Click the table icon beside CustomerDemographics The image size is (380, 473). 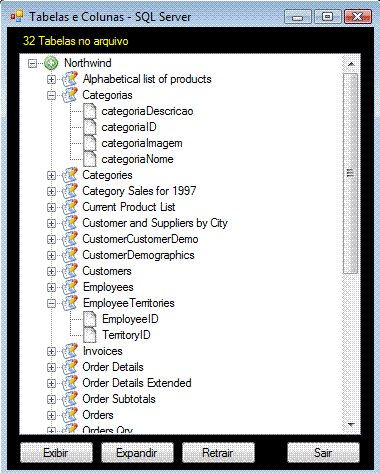pos(70,255)
